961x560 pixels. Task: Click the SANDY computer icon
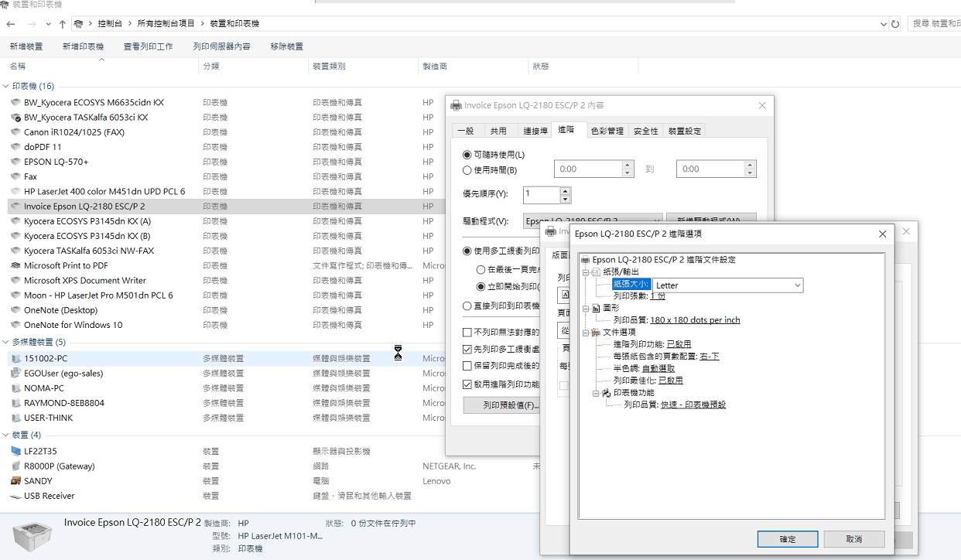tap(15, 481)
